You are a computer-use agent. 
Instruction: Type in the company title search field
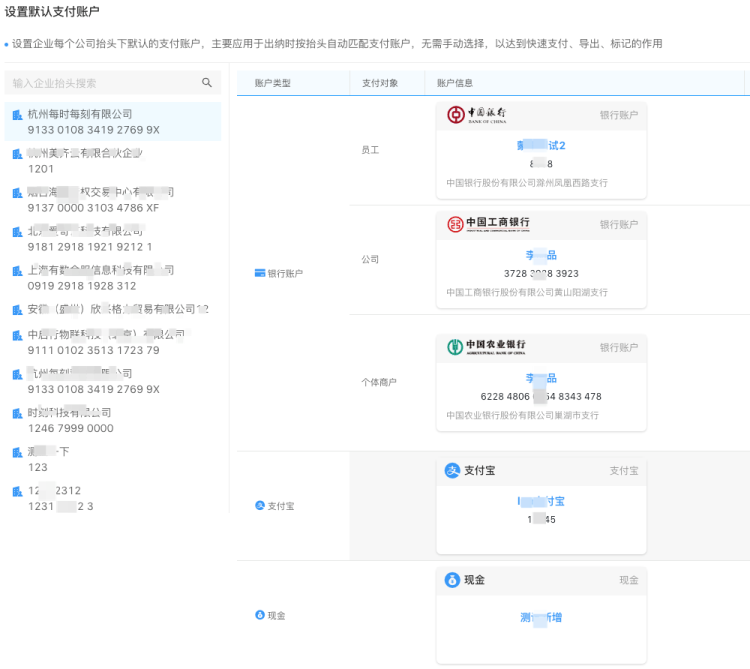pyautogui.click(x=100, y=83)
